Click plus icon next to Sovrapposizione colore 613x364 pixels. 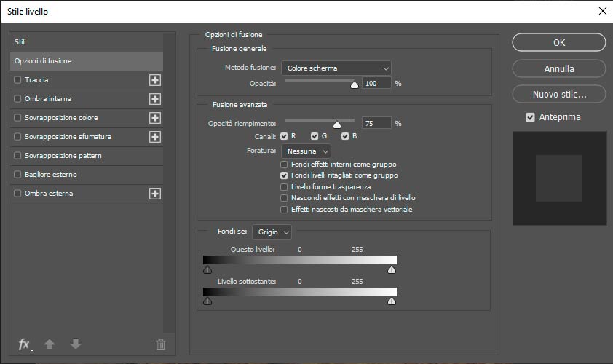155,118
